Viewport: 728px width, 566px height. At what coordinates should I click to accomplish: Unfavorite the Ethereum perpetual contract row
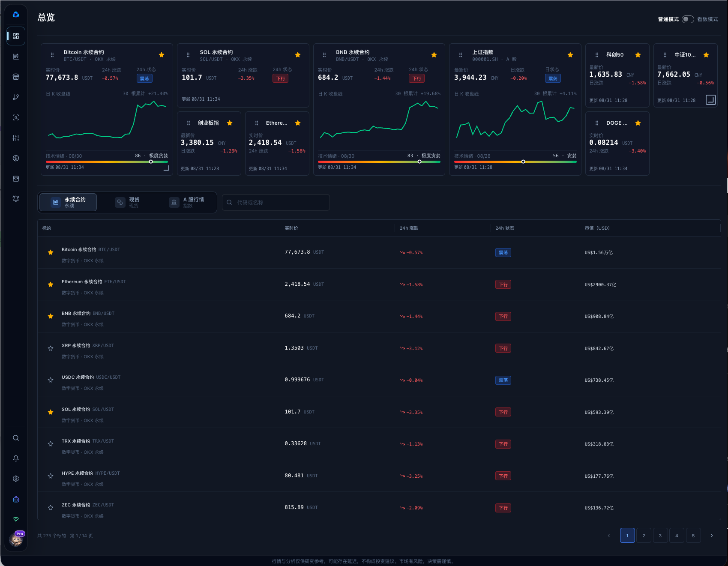click(x=51, y=284)
